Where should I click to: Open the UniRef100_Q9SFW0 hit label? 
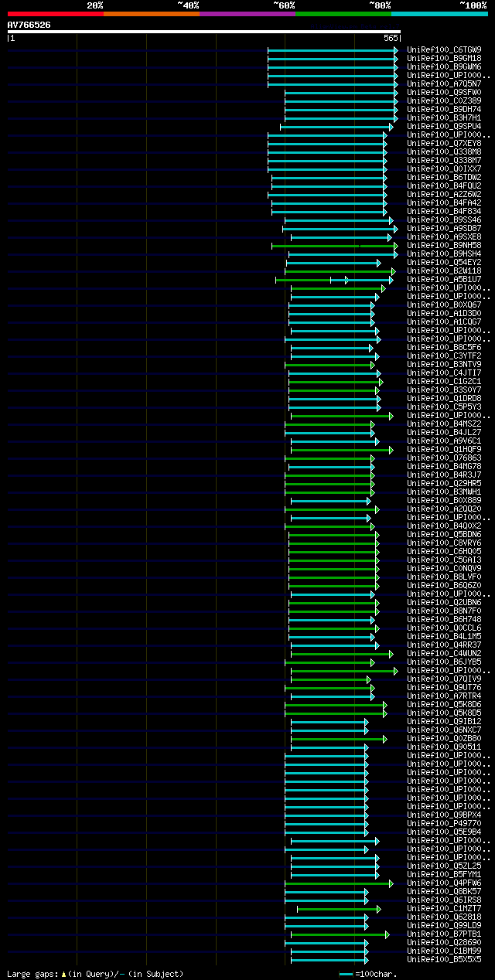pyautogui.click(x=444, y=92)
